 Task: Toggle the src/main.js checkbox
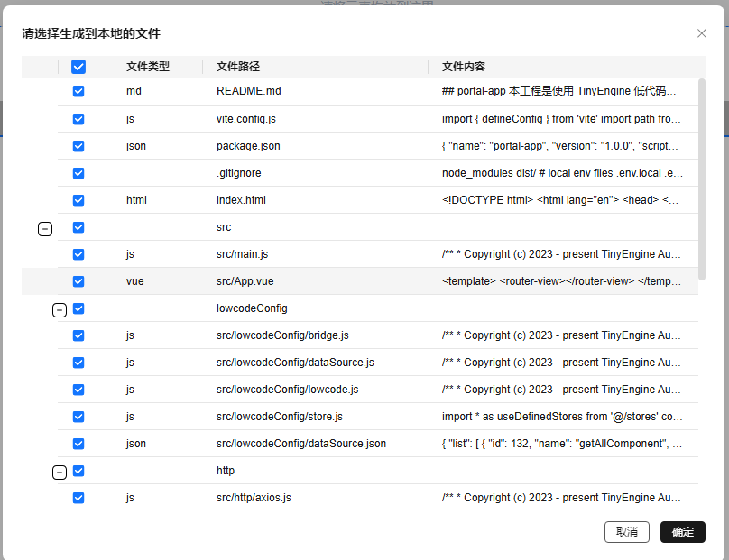pyautogui.click(x=78, y=253)
